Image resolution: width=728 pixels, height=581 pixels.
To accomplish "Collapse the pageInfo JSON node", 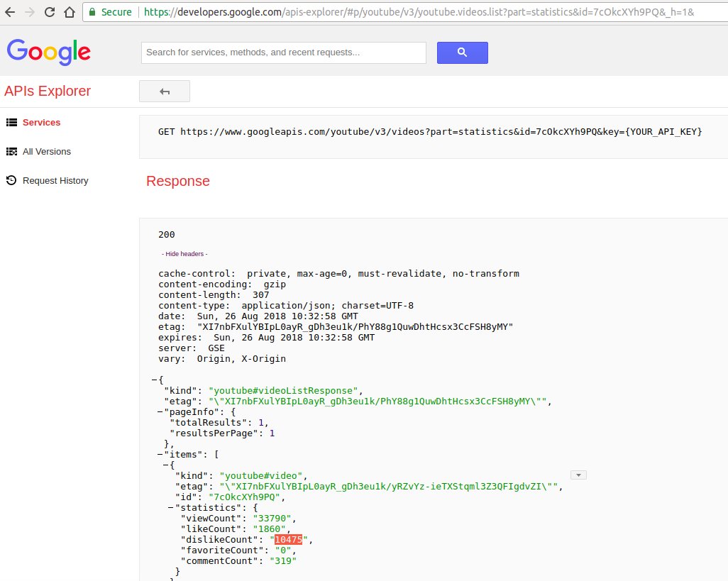I will point(160,412).
